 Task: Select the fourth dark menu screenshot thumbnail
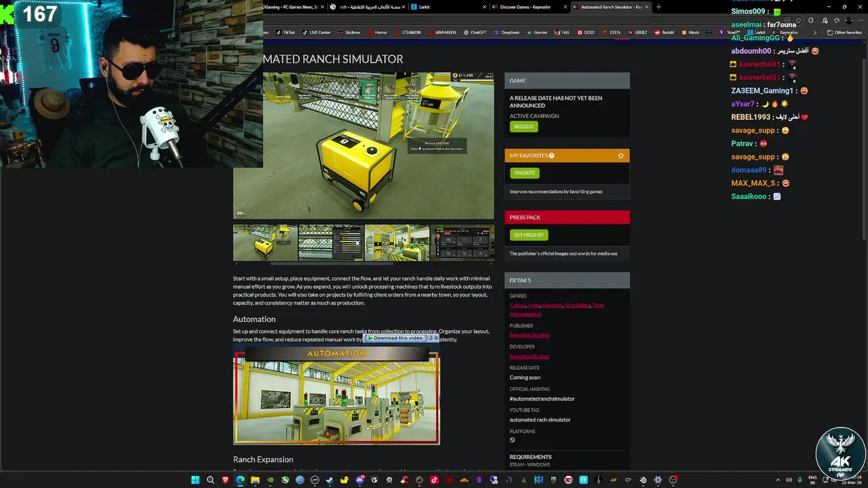[462, 243]
